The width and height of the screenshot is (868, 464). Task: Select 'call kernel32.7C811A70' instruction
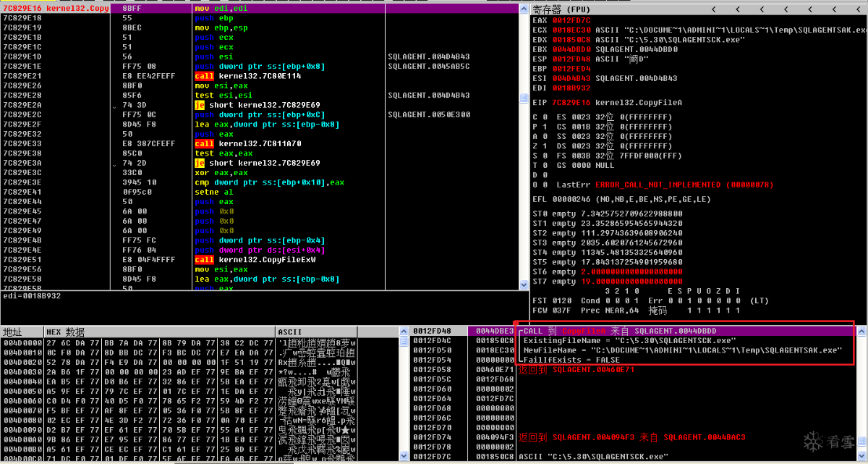coord(248,143)
